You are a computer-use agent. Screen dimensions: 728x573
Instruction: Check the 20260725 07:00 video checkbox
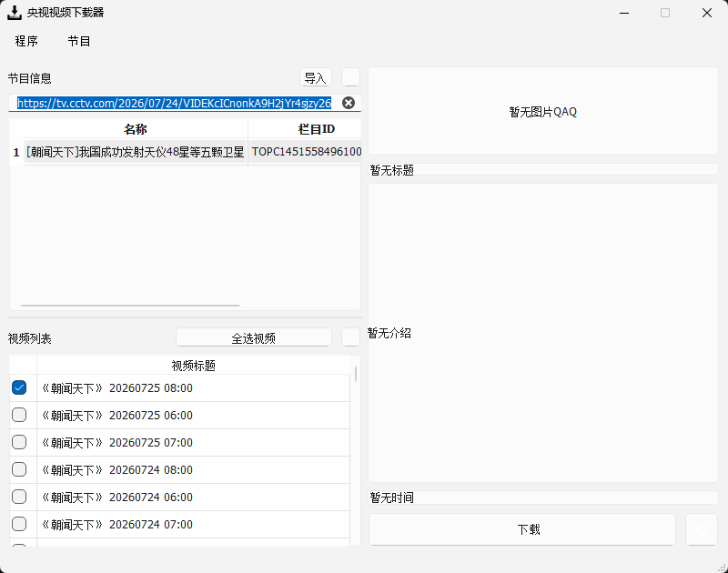pyautogui.click(x=19, y=442)
